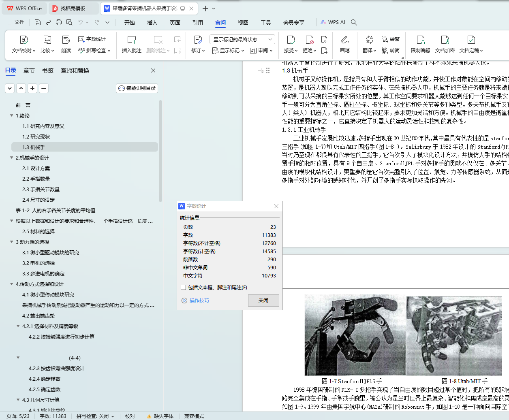The height and width of the screenshot is (420, 509).
Task: Collapse the 4.2.1 选择材料及精度等级 item
Action: (x=18, y=326)
